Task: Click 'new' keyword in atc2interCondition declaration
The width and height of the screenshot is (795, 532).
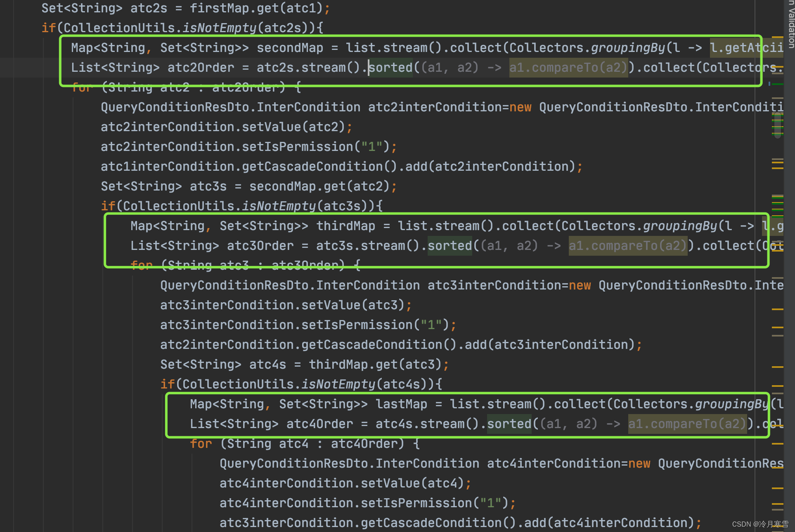Action: point(520,107)
